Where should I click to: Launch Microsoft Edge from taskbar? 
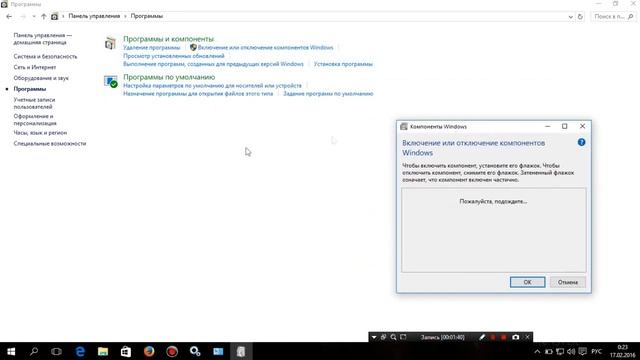click(80, 351)
